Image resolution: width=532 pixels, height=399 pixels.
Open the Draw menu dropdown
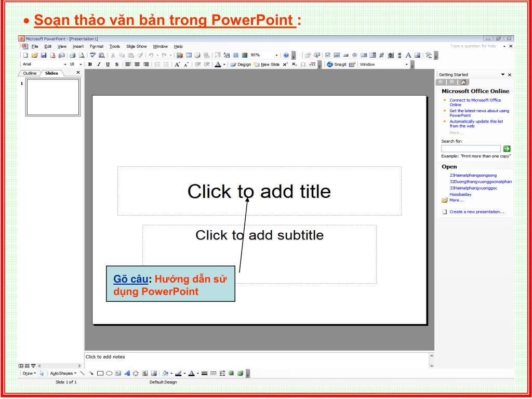tap(29, 373)
